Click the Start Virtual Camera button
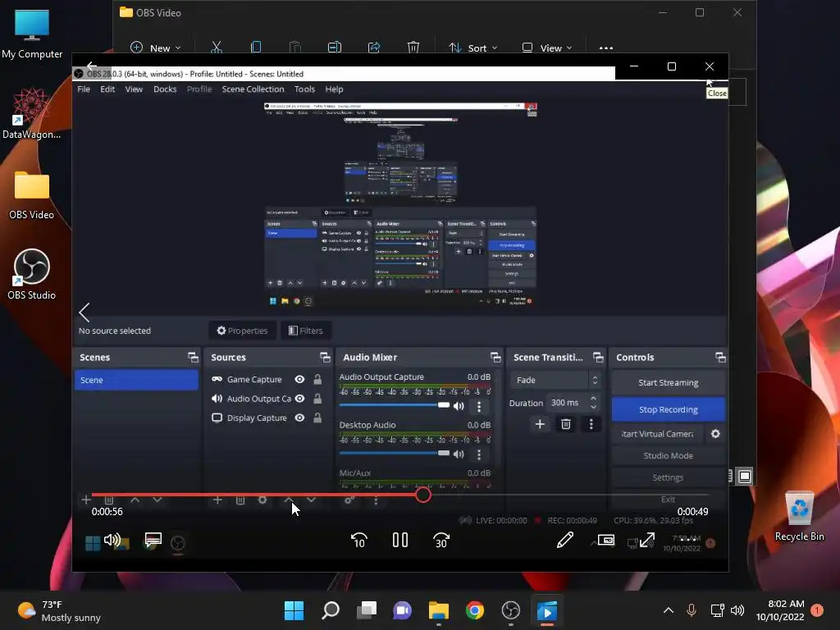Image resolution: width=840 pixels, height=630 pixels. (657, 434)
